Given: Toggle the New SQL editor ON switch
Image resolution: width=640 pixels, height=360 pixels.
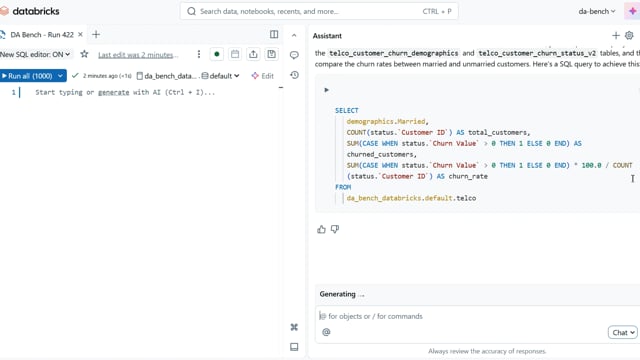Looking at the screenshot, I should coord(35,54).
